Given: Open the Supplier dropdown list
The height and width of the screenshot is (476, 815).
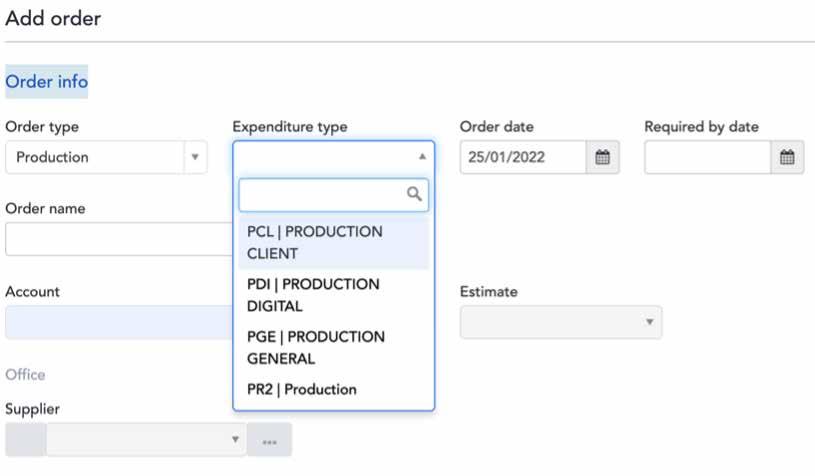Looking at the screenshot, I should [x=146, y=440].
